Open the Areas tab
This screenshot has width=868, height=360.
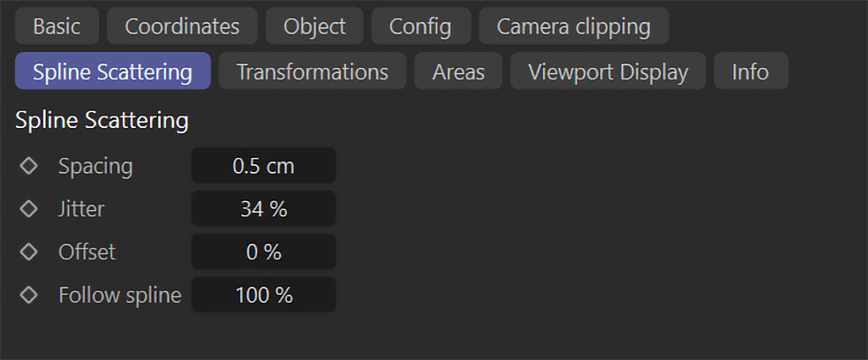click(x=458, y=71)
